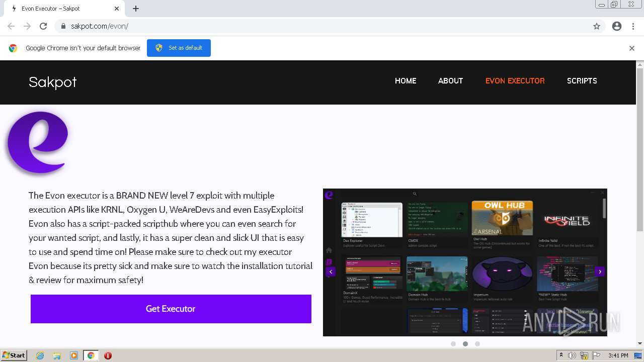Reload the sakpot.com page

[x=43, y=26]
